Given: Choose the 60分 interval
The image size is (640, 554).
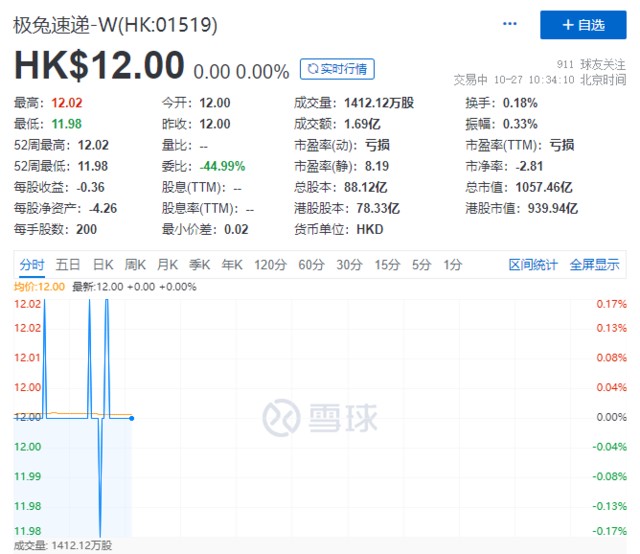Looking at the screenshot, I should click(x=311, y=265).
